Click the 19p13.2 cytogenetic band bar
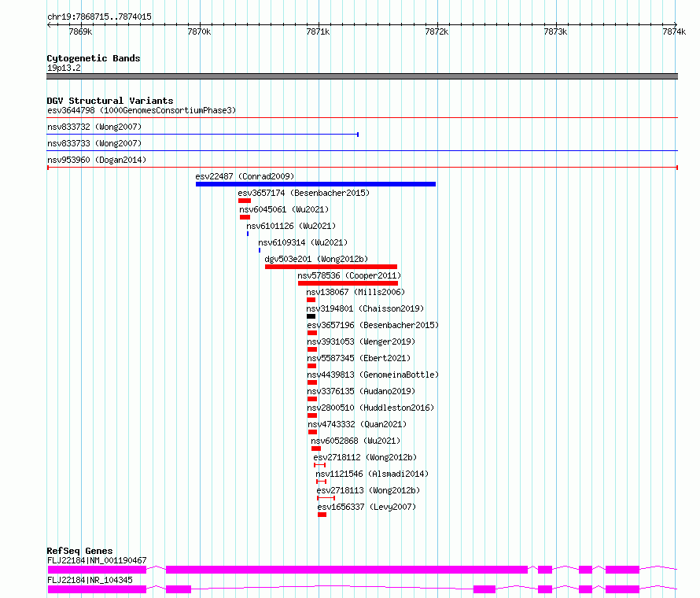Screen dimensions: 700x598 [362, 76]
